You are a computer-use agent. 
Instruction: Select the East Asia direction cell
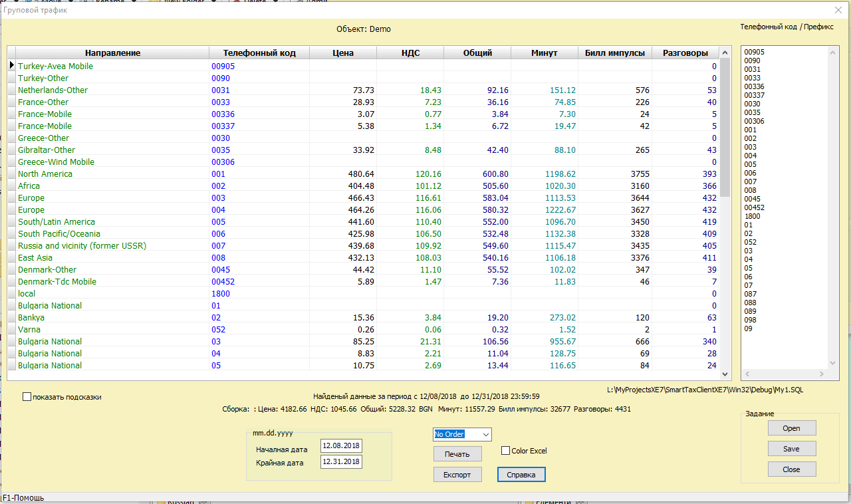point(112,257)
